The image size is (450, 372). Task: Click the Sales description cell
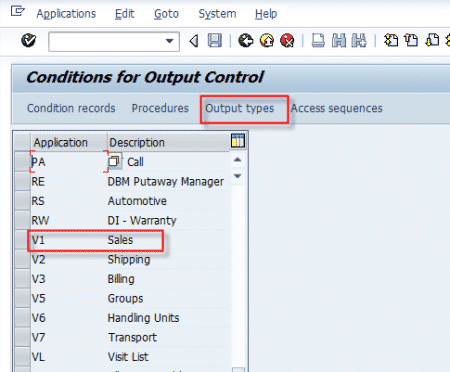pos(168,240)
